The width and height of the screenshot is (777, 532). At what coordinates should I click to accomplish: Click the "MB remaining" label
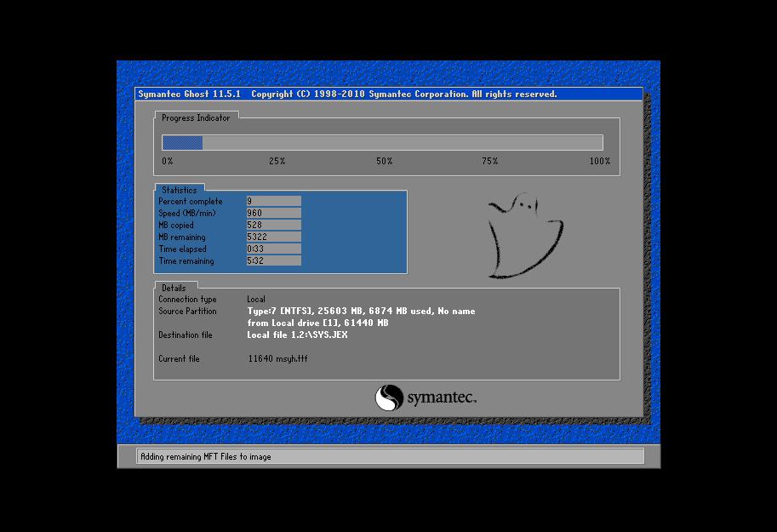point(182,237)
